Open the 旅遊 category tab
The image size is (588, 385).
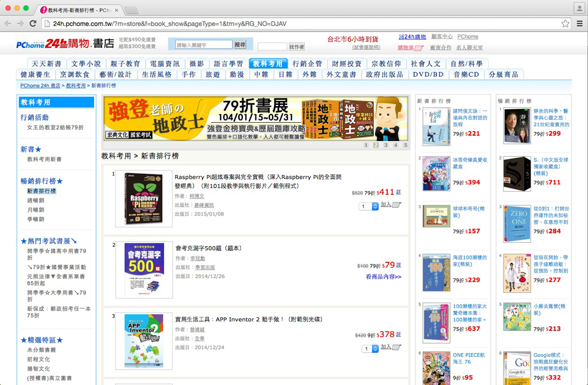click(x=212, y=74)
